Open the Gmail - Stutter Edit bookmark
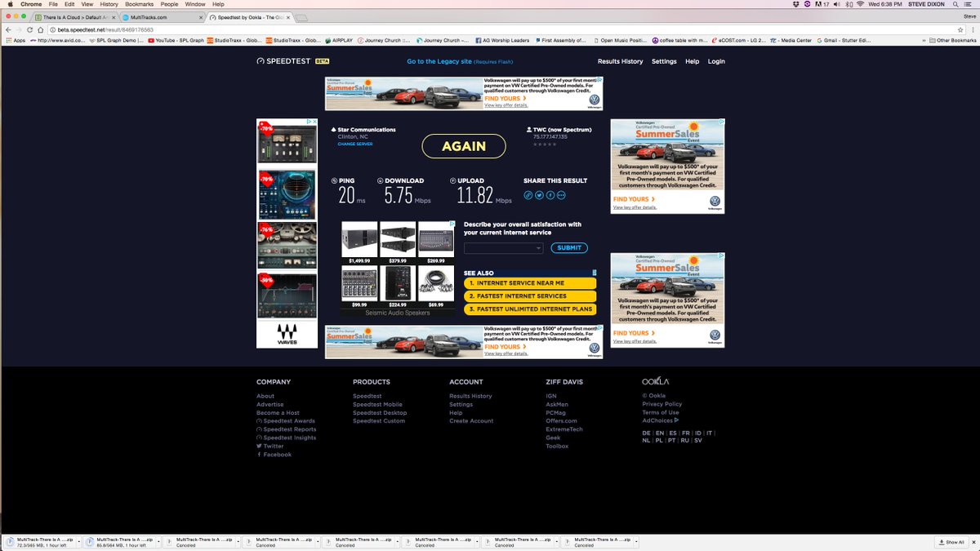 pyautogui.click(x=845, y=40)
